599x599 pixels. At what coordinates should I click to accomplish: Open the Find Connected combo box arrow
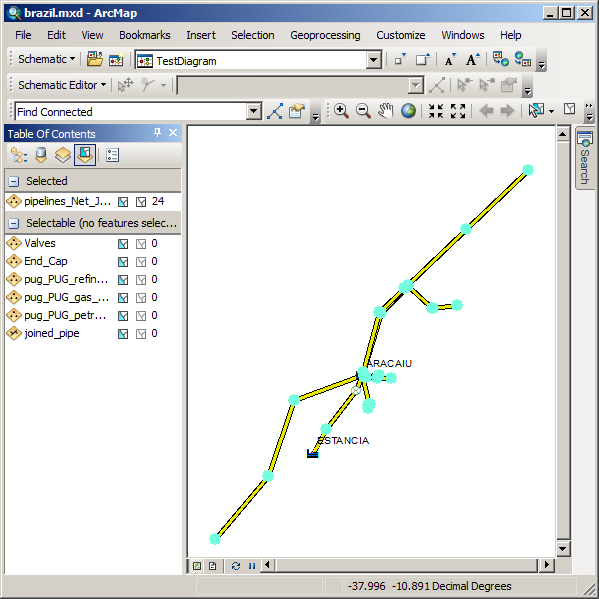click(253, 112)
